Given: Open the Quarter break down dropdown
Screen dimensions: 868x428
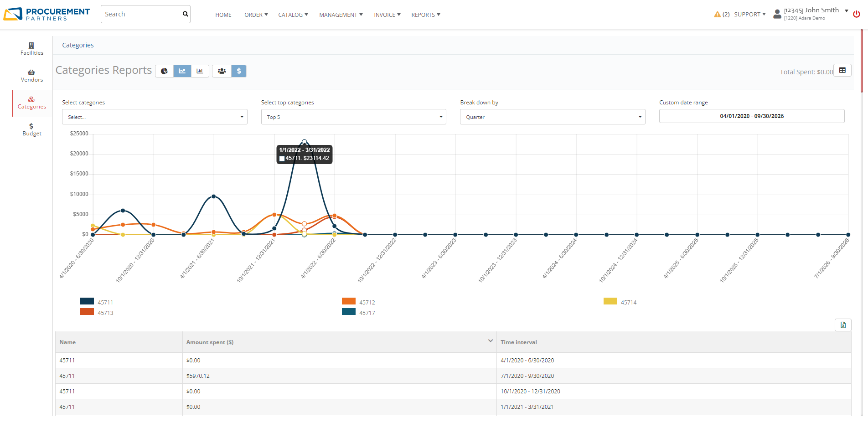Looking at the screenshot, I should [x=552, y=117].
